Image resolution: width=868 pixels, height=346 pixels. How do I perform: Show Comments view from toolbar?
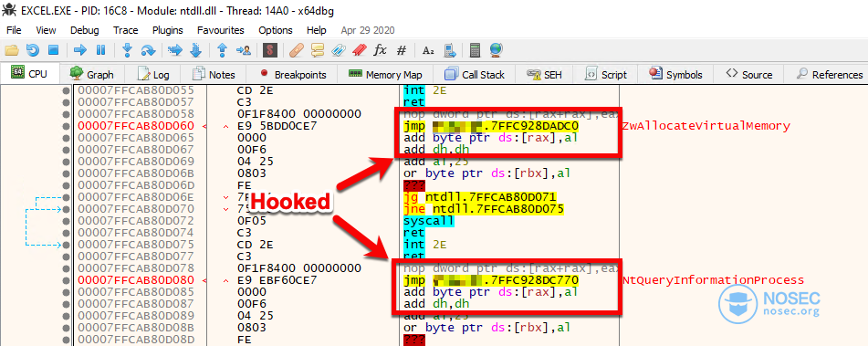318,50
